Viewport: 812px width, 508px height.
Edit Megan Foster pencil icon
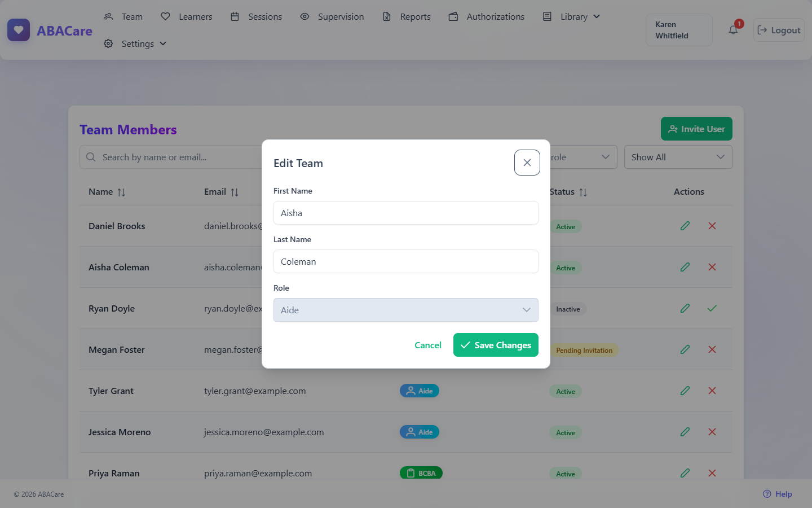click(x=685, y=349)
